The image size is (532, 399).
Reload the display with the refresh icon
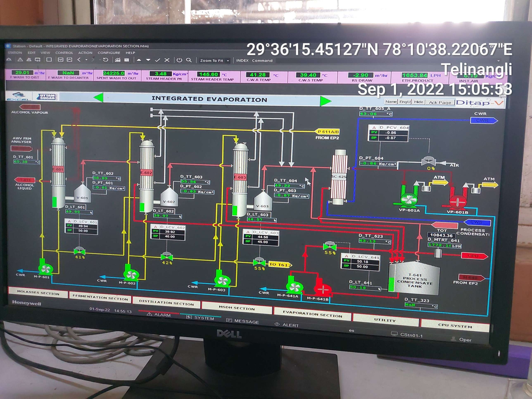(106, 60)
